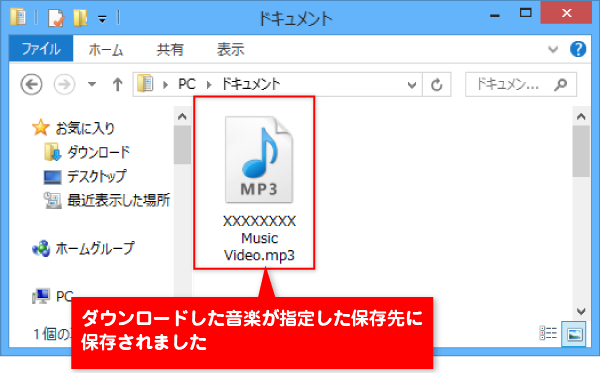Click the デスクトップ monitor icon
600x373 pixels.
coord(52,177)
